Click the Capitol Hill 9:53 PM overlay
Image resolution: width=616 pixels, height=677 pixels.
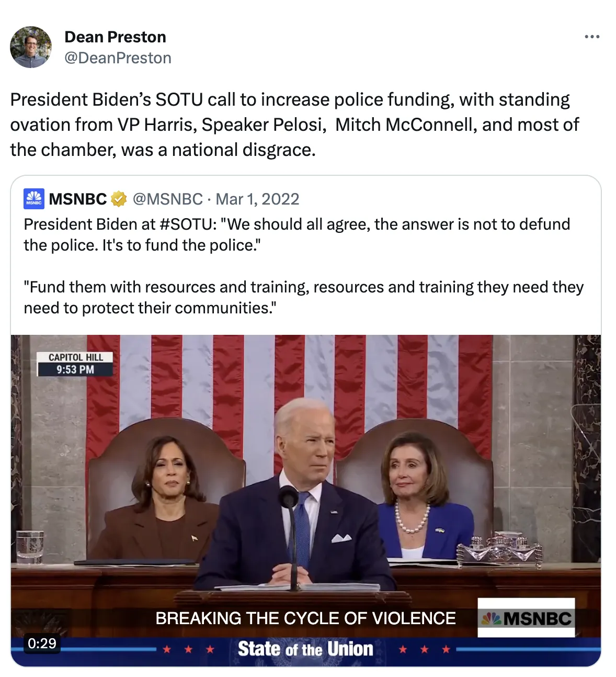click(75, 364)
